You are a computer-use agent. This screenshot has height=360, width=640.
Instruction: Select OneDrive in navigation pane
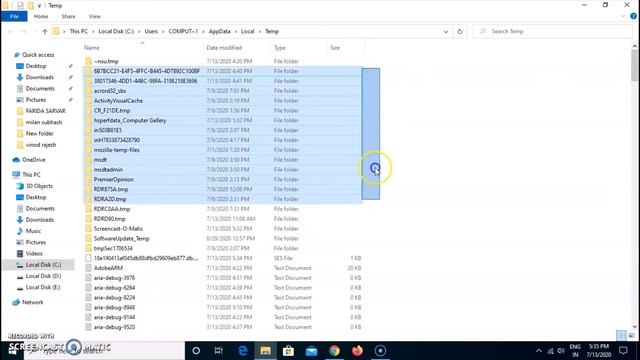coord(33,160)
